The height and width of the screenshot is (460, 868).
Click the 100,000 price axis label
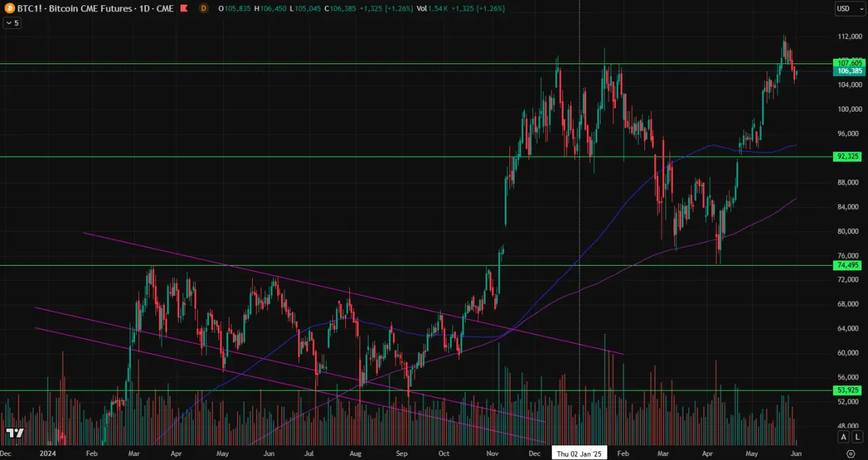(849, 109)
